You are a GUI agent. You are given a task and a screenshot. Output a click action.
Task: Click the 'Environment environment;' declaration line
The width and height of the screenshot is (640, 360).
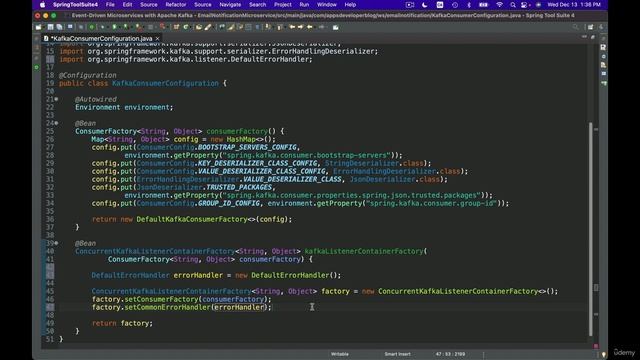[x=124, y=107]
